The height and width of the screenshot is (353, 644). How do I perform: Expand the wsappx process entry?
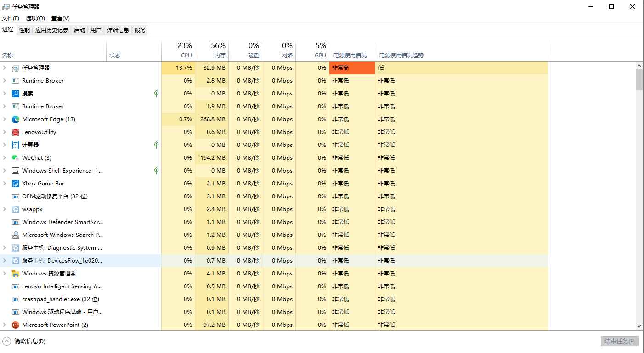[5, 209]
